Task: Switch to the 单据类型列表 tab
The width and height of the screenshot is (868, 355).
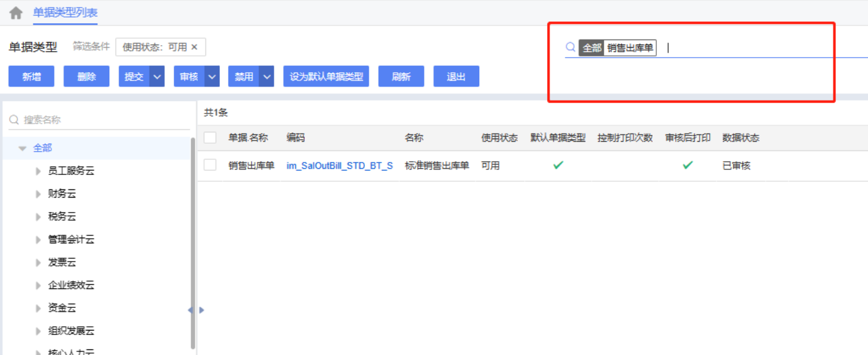Action: point(65,13)
